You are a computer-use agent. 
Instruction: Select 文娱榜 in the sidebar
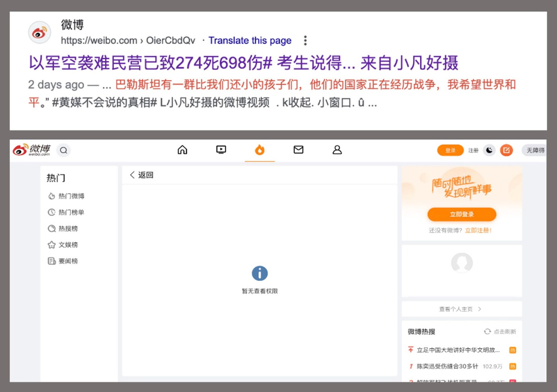tap(63, 245)
